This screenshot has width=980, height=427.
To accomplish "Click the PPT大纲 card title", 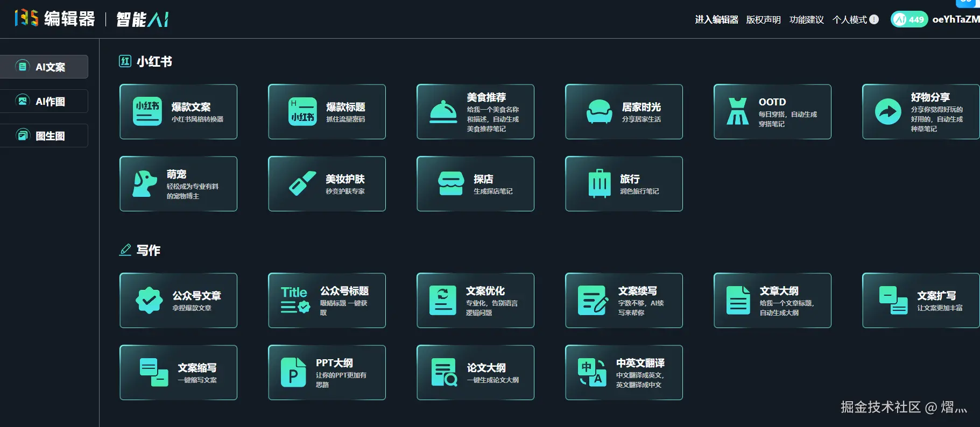I will point(334,363).
